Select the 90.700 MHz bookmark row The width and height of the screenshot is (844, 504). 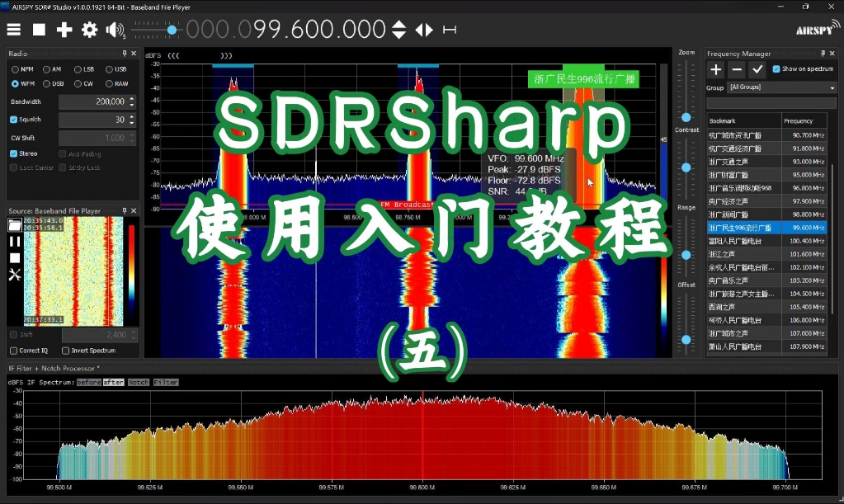pyautogui.click(x=767, y=135)
